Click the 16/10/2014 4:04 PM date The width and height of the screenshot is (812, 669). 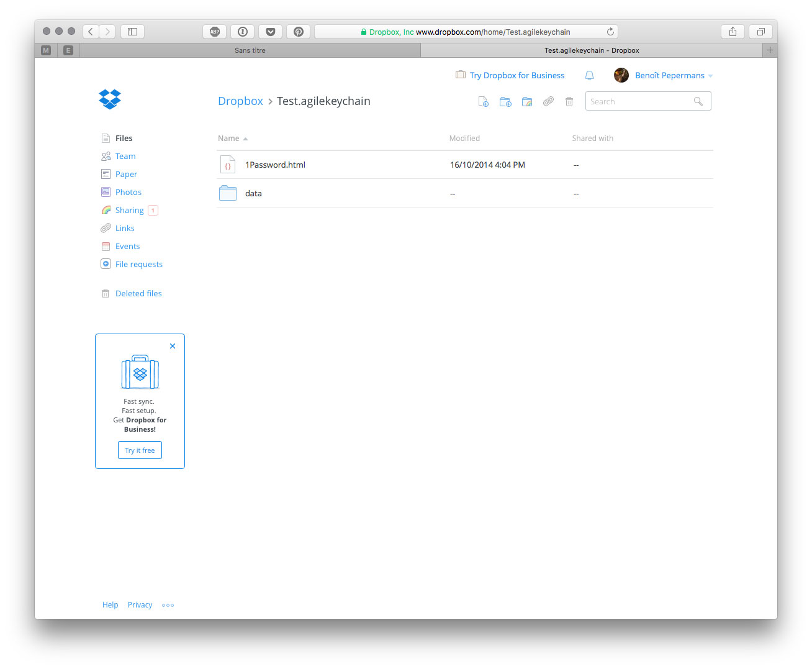point(487,165)
